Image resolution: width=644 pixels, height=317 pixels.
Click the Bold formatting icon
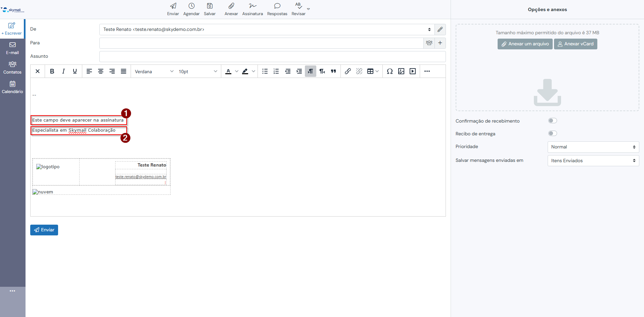tap(52, 71)
